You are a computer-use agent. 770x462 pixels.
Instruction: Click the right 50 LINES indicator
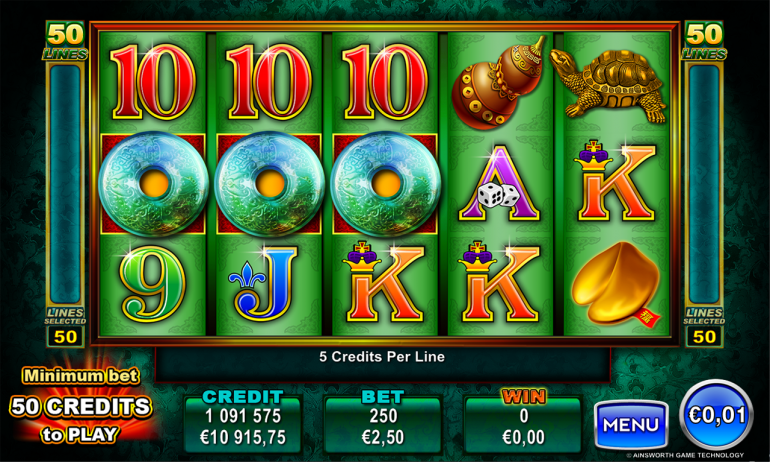click(x=704, y=41)
